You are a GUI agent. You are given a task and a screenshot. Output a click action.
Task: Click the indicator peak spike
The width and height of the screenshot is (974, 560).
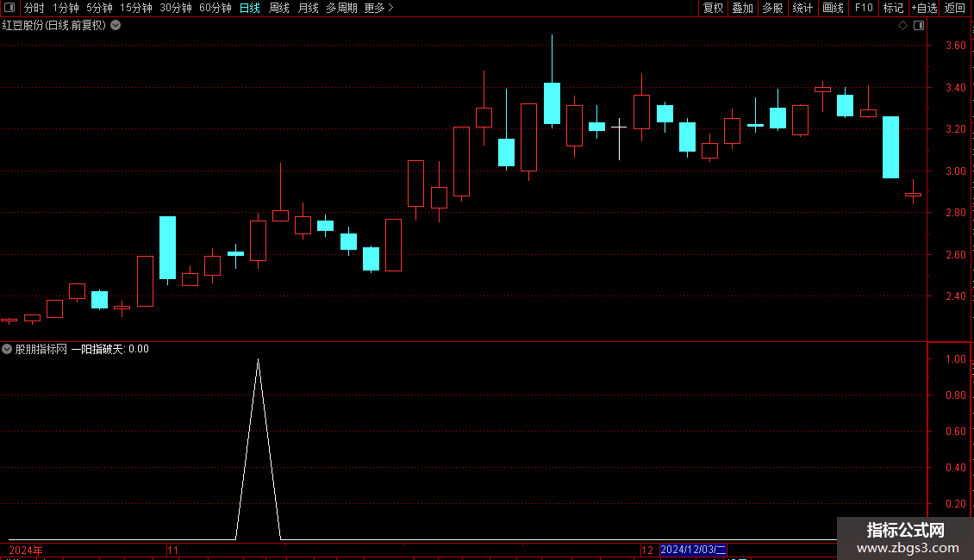pos(259,361)
